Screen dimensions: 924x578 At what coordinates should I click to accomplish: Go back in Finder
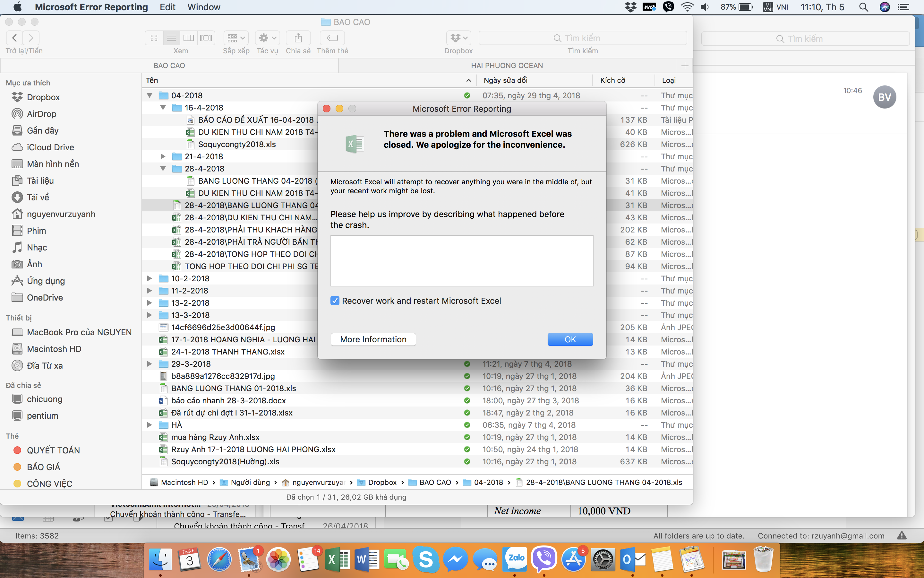14,38
